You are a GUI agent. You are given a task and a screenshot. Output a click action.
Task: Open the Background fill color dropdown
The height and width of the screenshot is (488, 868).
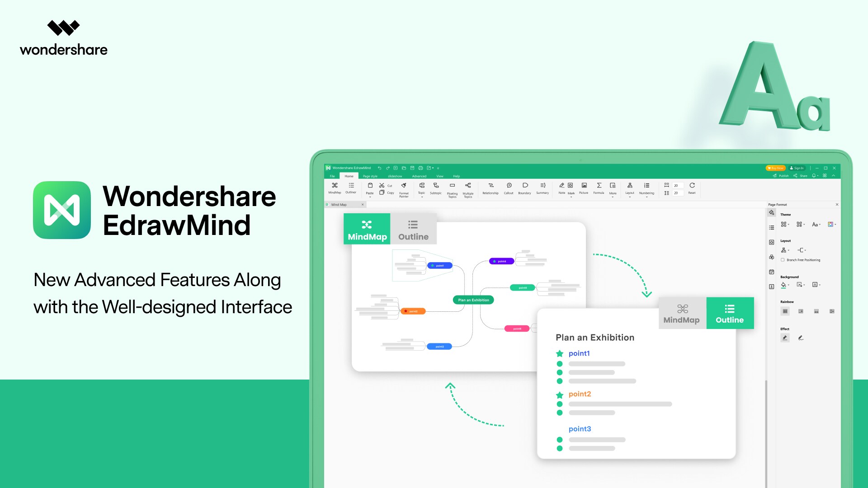tap(785, 285)
